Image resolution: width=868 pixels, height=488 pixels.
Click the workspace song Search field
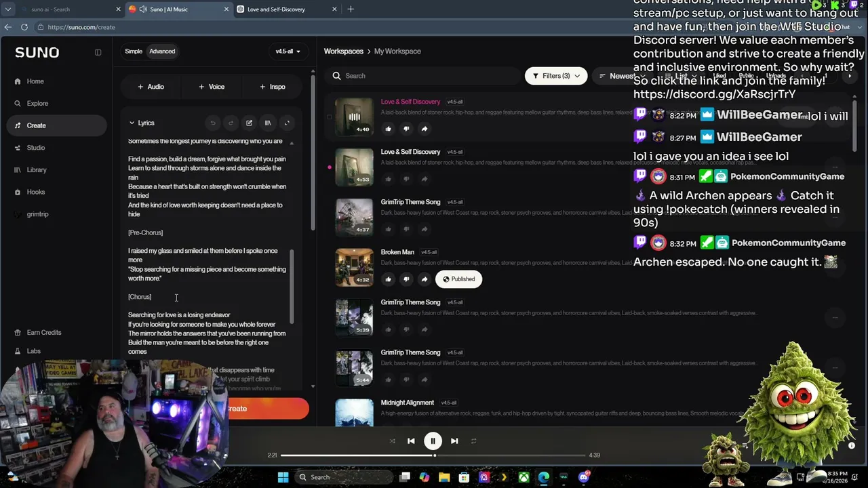coord(423,76)
